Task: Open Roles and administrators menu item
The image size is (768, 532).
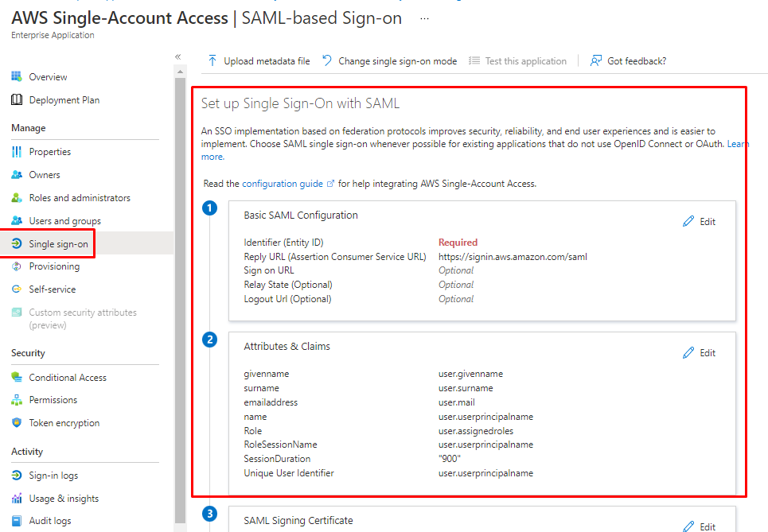Action: (x=80, y=198)
